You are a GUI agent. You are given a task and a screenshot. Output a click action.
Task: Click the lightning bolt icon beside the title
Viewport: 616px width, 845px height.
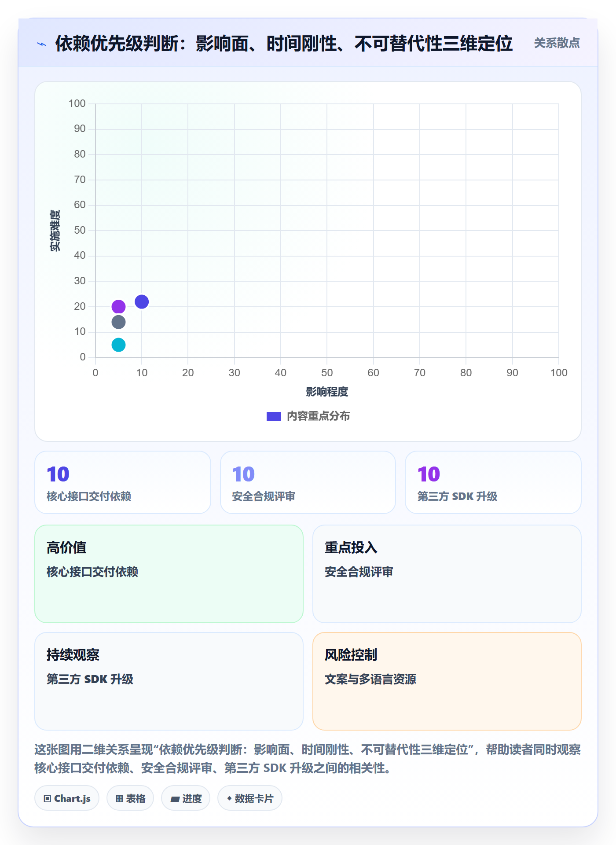click(42, 44)
